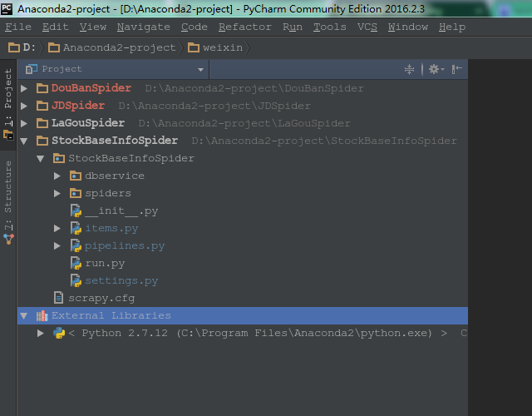Toggle the Project side tab

pyautogui.click(x=8, y=104)
